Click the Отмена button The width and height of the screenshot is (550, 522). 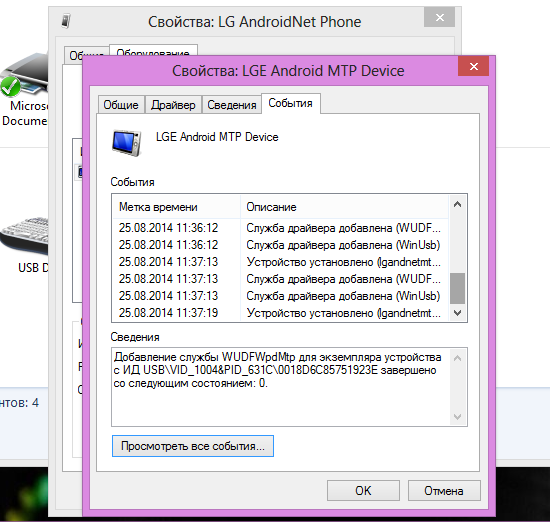coord(444,490)
